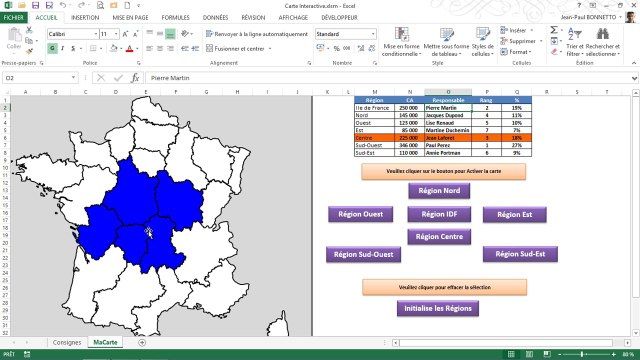The height and width of the screenshot is (360, 640).
Task: Increase font size with the large A icon
Action: (126, 34)
